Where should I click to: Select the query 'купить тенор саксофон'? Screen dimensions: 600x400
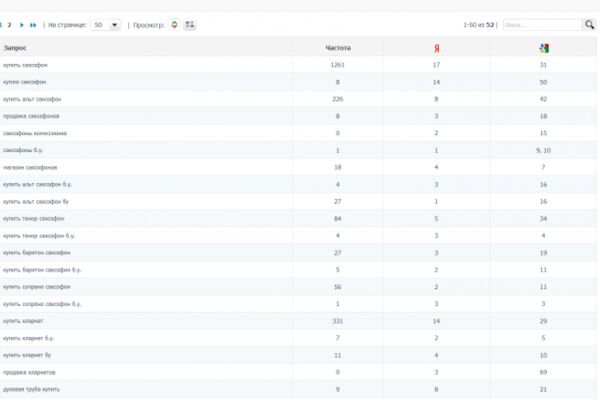[x=34, y=219]
